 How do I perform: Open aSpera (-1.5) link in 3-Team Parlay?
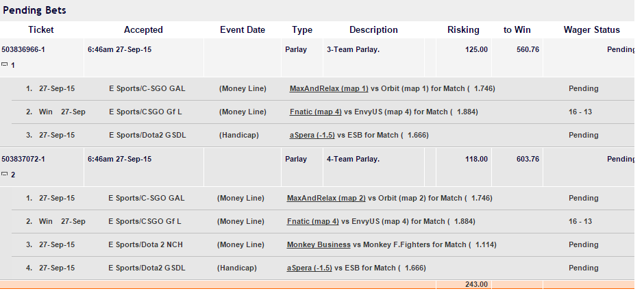click(312, 136)
